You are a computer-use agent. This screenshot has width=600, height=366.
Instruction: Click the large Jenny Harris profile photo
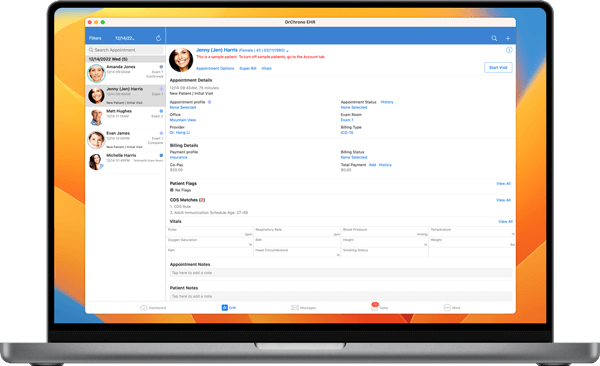coord(181,60)
